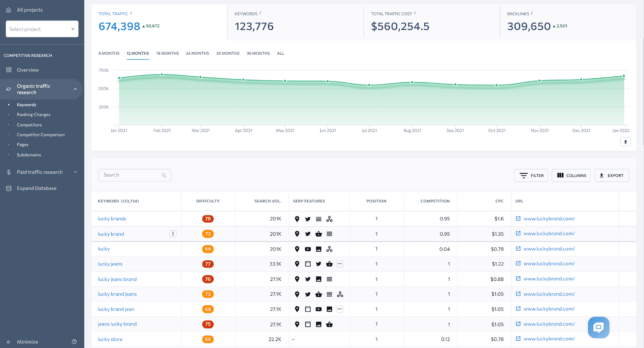Viewport: 644px width, 348px height.
Task: Click Feb 2021 data point on chart
Action: pyautogui.click(x=162, y=74)
